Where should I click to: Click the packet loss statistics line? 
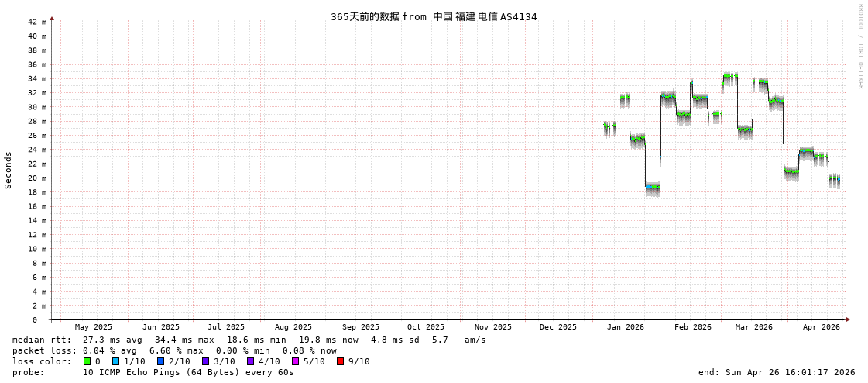point(174,350)
